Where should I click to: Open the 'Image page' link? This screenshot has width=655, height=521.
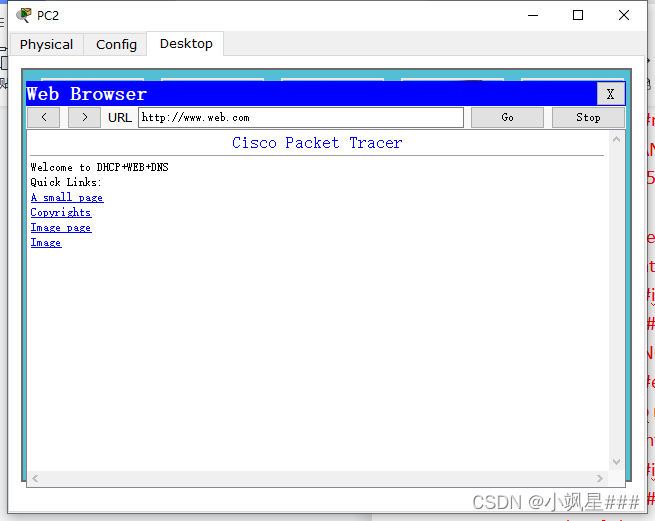click(61, 227)
